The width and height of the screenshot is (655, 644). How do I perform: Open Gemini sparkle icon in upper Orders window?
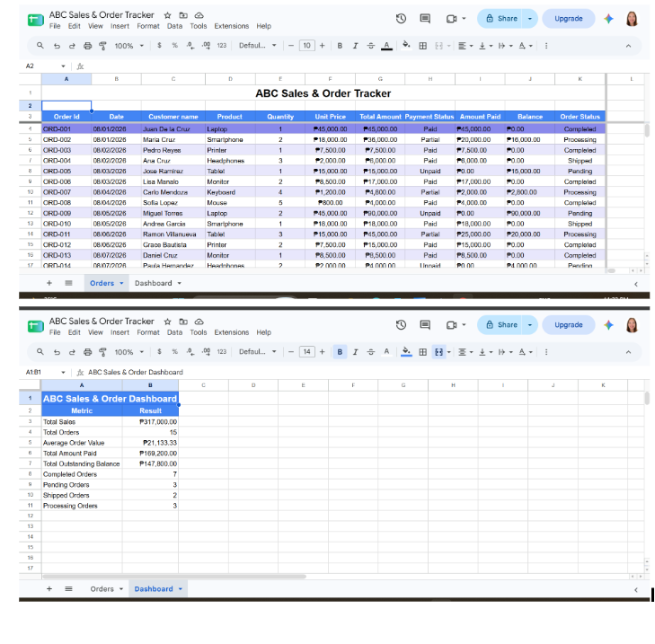[x=608, y=18]
